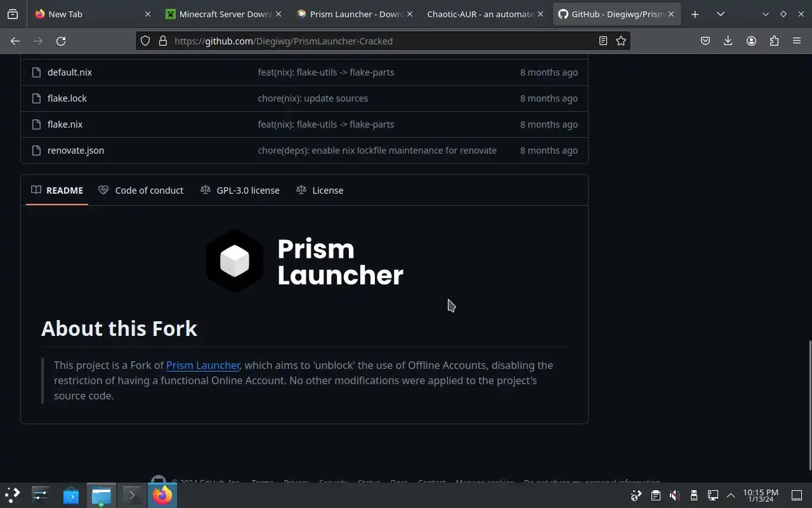812x508 pixels.
Task: Select the Code of conduct tab
Action: coord(141,190)
